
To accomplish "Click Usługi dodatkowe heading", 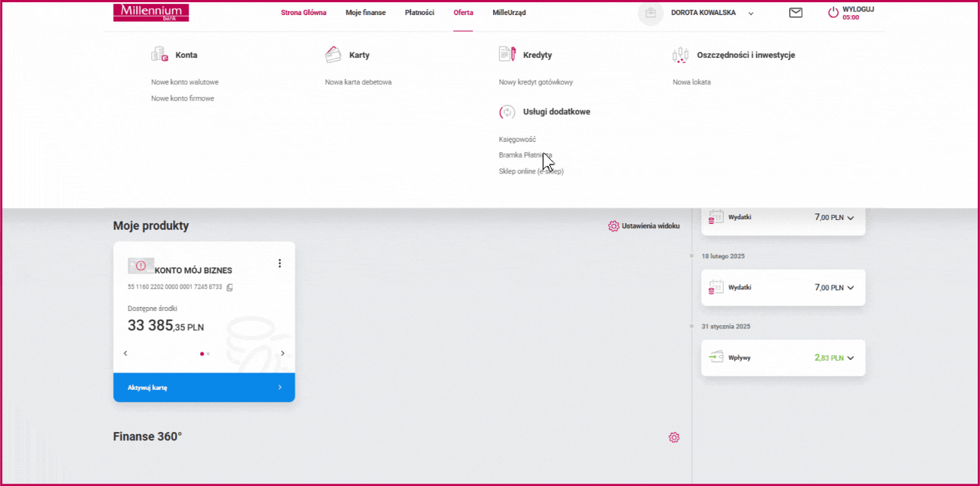I will click(x=557, y=112).
